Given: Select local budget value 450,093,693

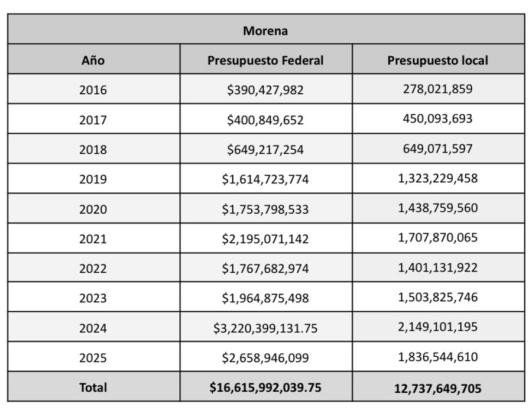Looking at the screenshot, I should coord(437,119).
